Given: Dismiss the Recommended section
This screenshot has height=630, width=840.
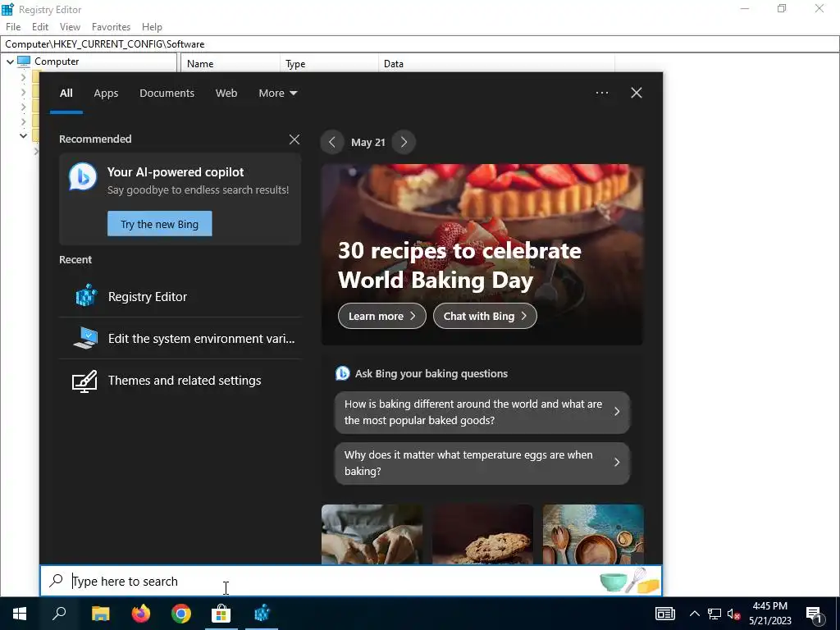Looking at the screenshot, I should [x=294, y=139].
